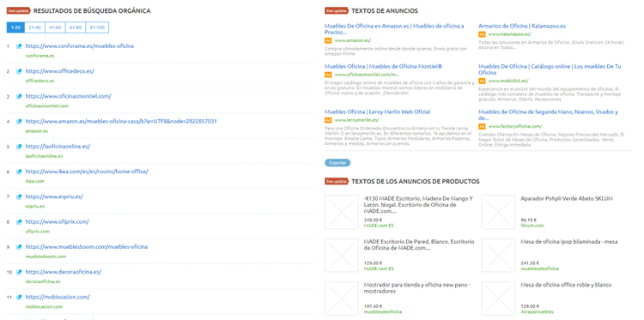Open external link icon for laoficinaonline.es result
Viewport: 644px width, 320px height.
19,147
